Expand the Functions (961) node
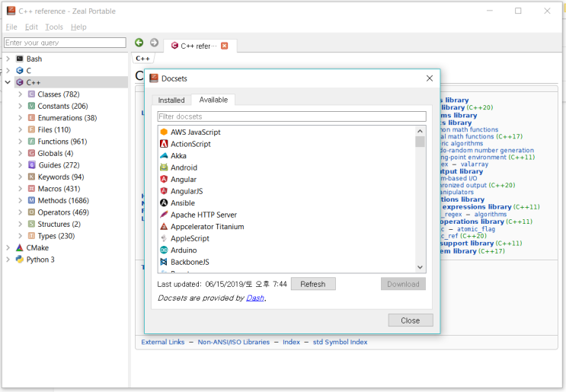This screenshot has height=392, width=566. point(21,142)
